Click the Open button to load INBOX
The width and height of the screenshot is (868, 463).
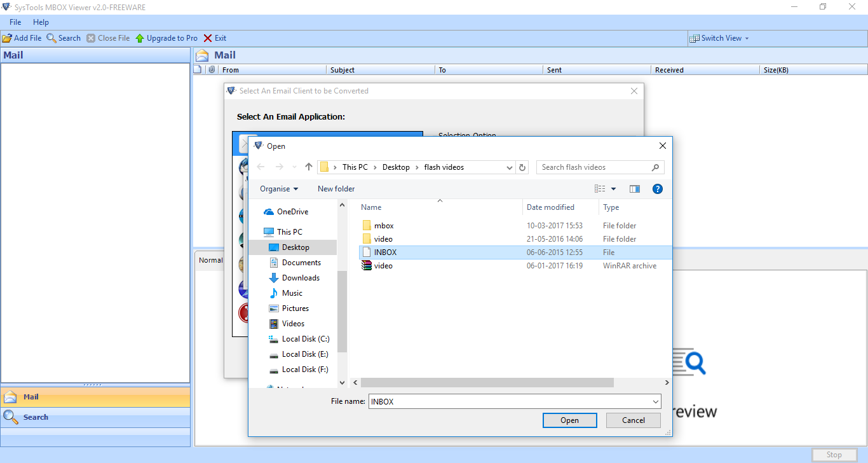(x=569, y=420)
